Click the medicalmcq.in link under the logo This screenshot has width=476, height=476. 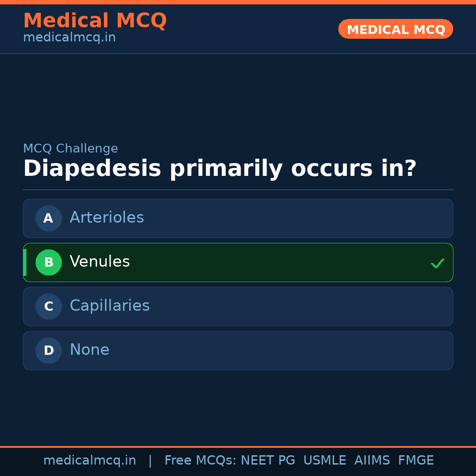(69, 37)
